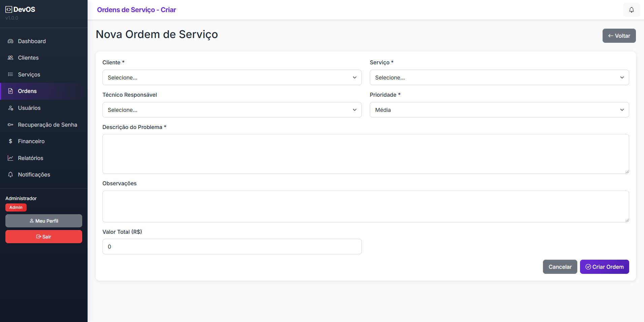Click the Financeiro dollar sign icon
Screen dimensions: 644x322
click(x=10, y=141)
